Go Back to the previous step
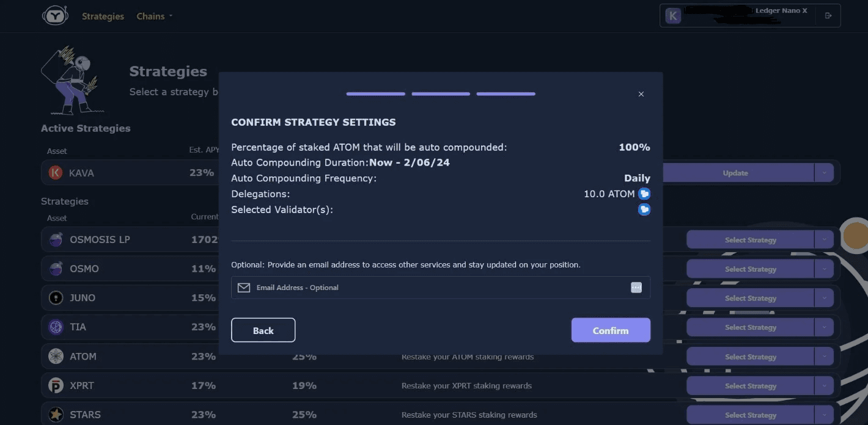868x425 pixels. [263, 330]
